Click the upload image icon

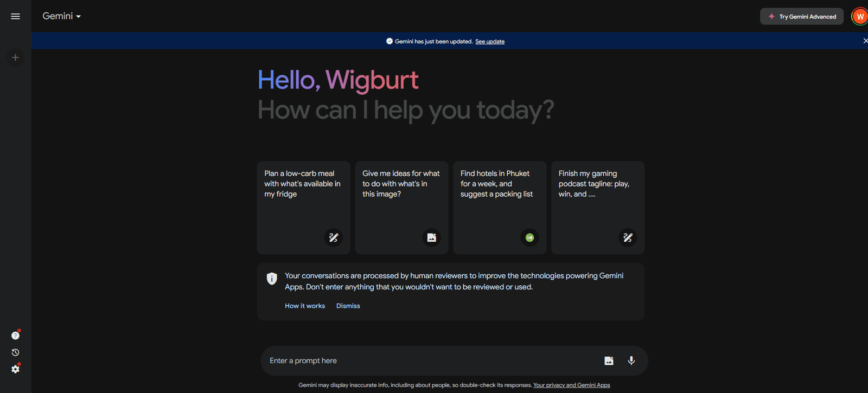click(609, 361)
